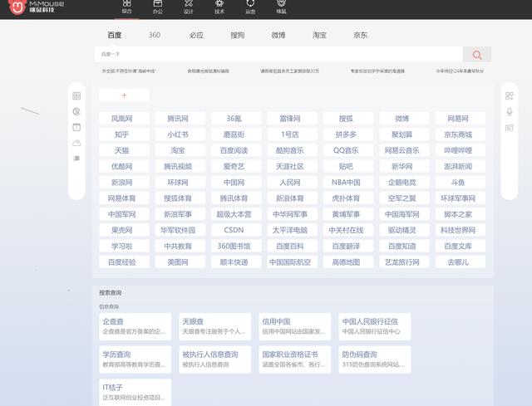The width and height of the screenshot is (532, 406).
Task: Open the 被执行人信息查询 card
Action: (215, 360)
